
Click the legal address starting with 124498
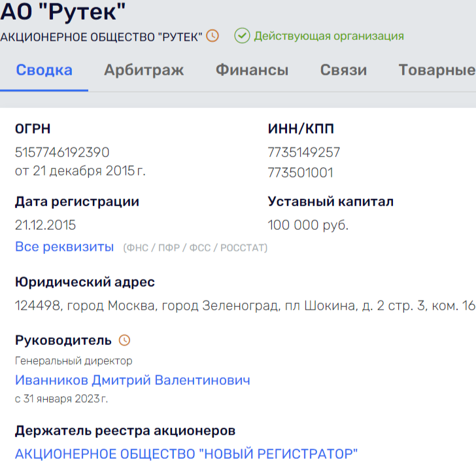245,306
